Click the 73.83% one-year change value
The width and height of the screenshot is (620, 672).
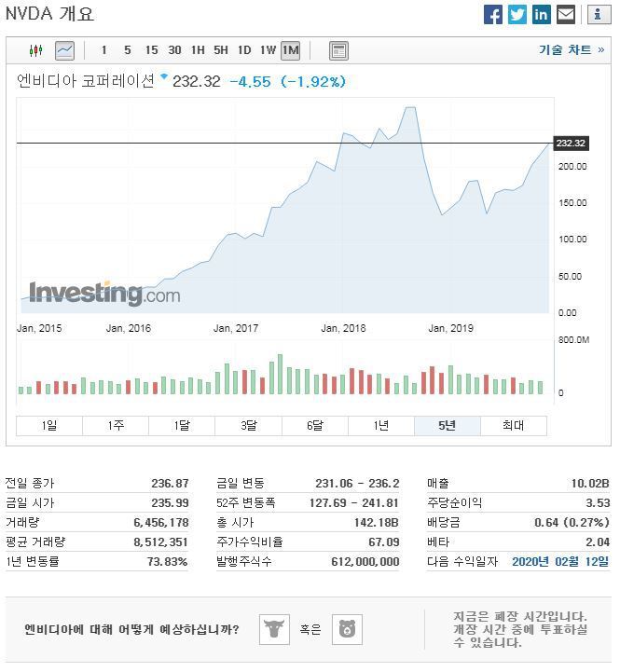167,561
